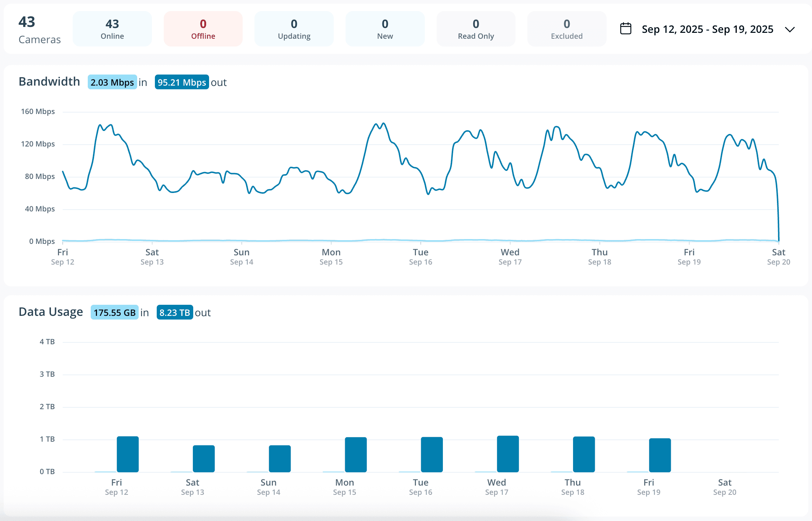View the New cameras count
This screenshot has height=521, width=812.
coord(385,28)
